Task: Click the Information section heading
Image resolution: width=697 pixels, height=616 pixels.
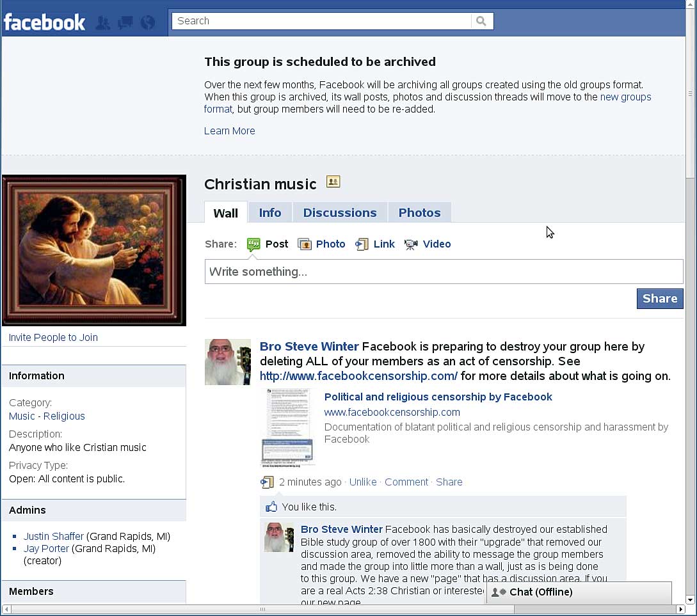Action: pyautogui.click(x=36, y=375)
